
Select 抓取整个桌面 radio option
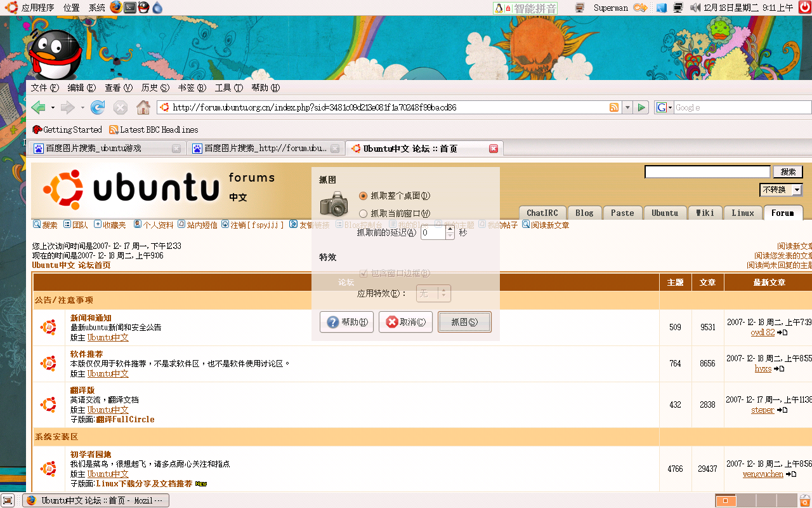click(363, 196)
